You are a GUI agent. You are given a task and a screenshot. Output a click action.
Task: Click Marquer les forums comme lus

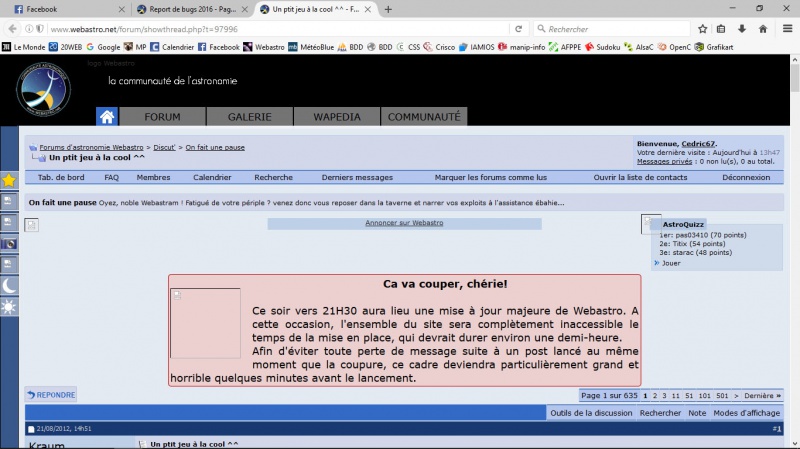tap(491, 178)
